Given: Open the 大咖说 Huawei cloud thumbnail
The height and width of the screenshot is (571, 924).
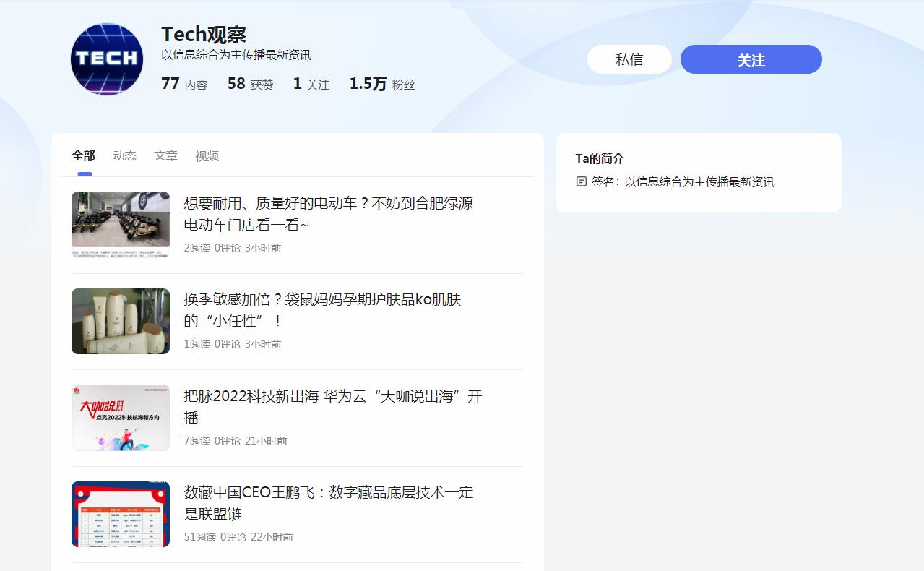Looking at the screenshot, I should [x=121, y=418].
